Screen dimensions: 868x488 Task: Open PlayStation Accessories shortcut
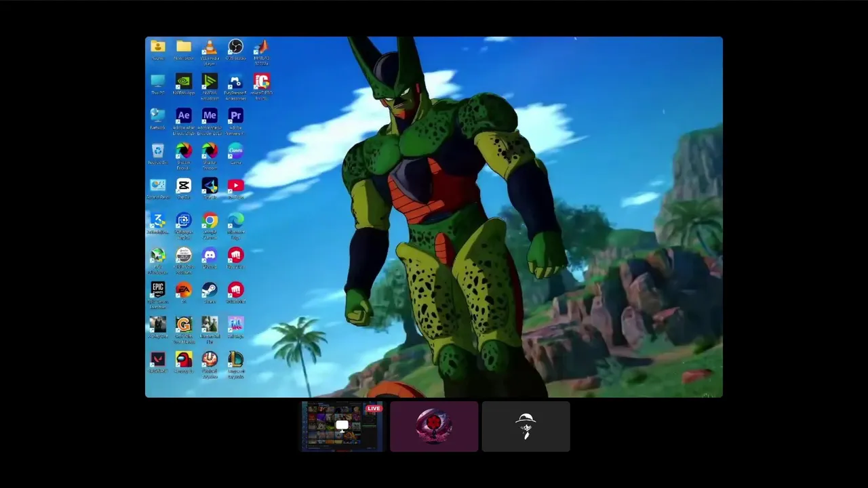coord(235,86)
